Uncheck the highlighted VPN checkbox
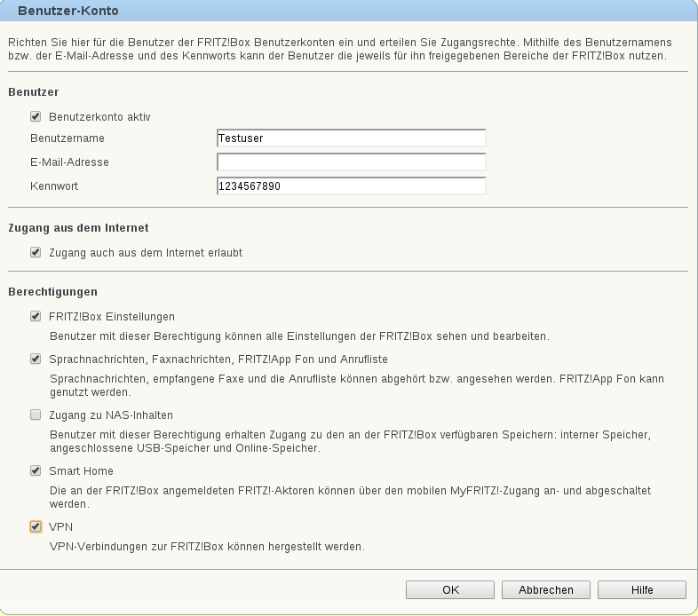The width and height of the screenshot is (698, 616). click(36, 526)
